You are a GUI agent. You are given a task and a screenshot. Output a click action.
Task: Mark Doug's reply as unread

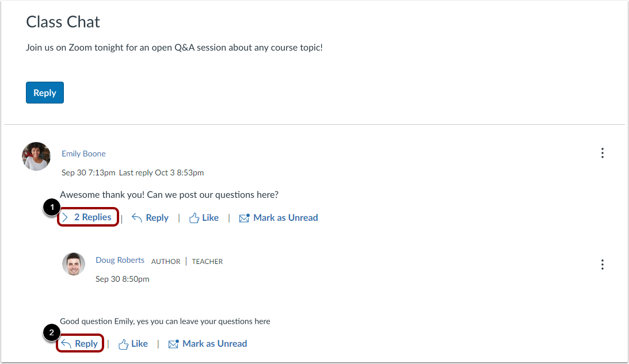click(208, 343)
